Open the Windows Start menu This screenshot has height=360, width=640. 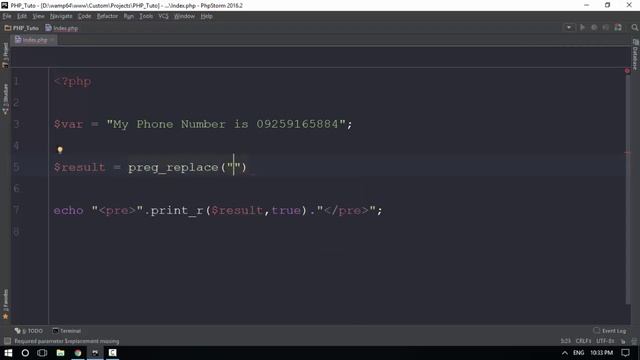click(8, 353)
